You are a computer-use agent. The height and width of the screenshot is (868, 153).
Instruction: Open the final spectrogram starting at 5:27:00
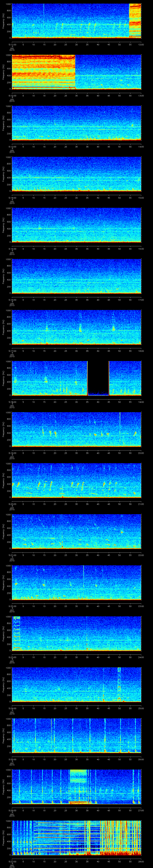click(76, 838)
